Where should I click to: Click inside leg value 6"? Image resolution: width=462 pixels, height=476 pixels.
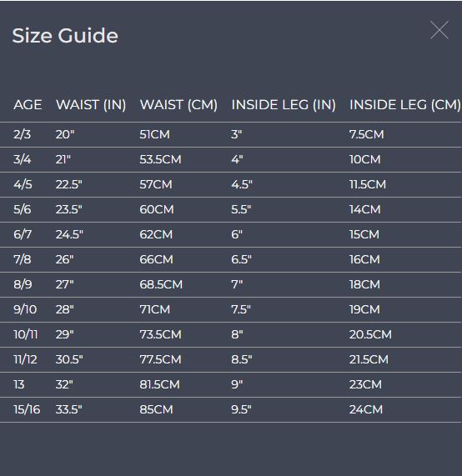coord(237,234)
